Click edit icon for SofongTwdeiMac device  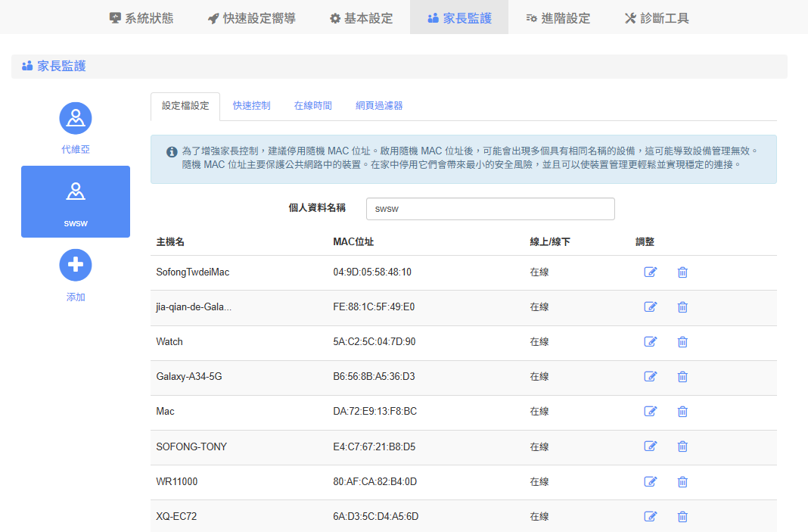coord(650,272)
